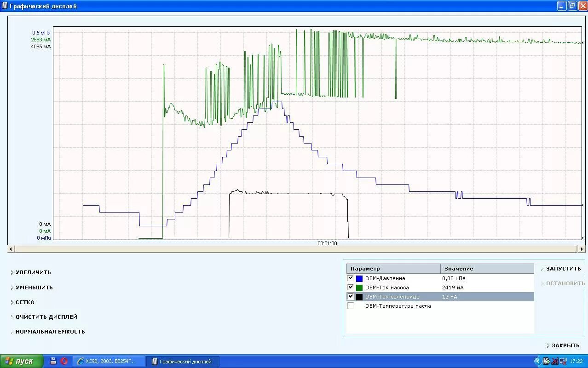Click the graph scrollbar left arrow
Screen dimensions: 588x368
coord(10,249)
